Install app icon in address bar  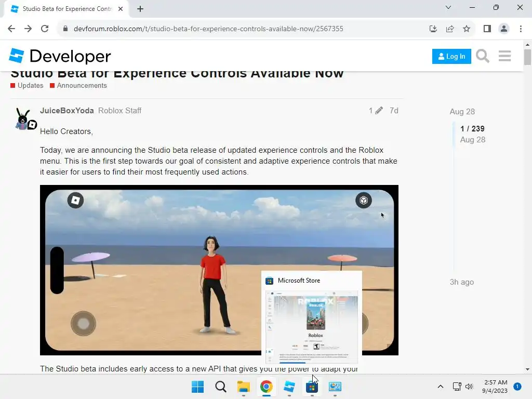pos(433,29)
